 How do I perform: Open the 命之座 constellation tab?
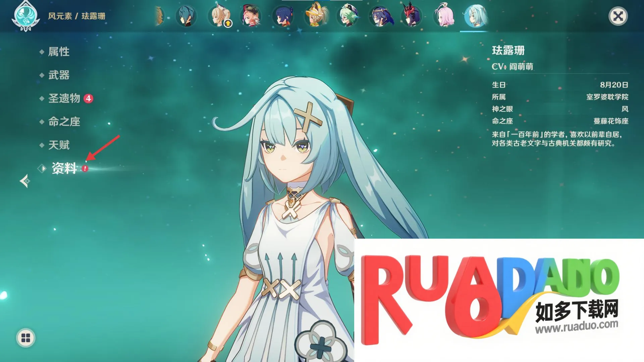(x=64, y=122)
